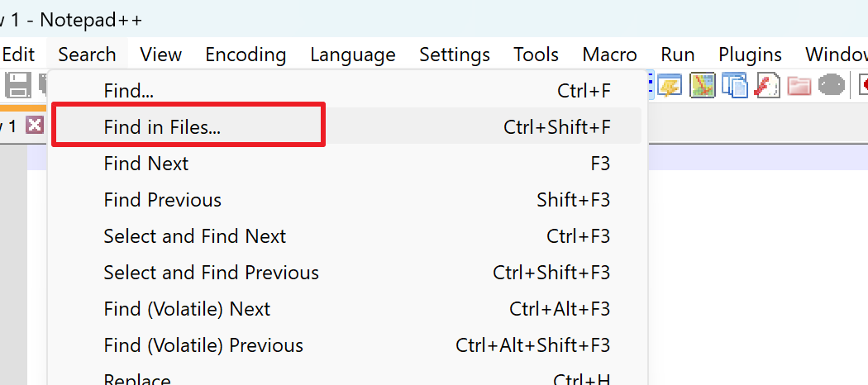The width and height of the screenshot is (868, 385).
Task: Open the Language menu
Action: [x=353, y=55]
